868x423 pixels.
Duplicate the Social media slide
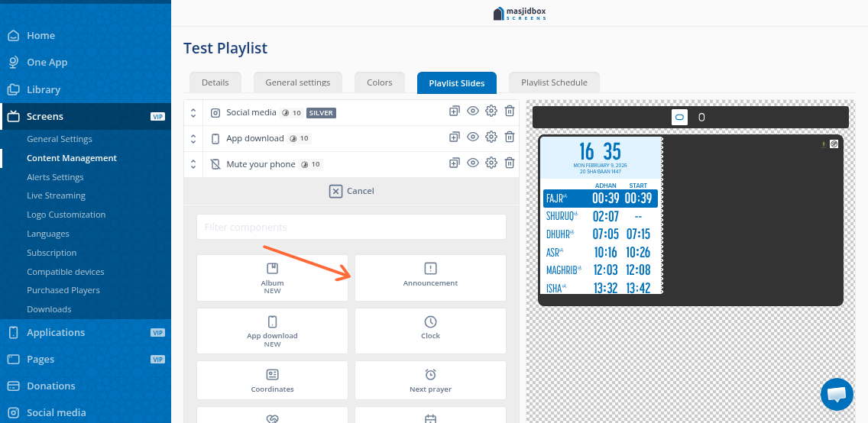click(x=454, y=111)
